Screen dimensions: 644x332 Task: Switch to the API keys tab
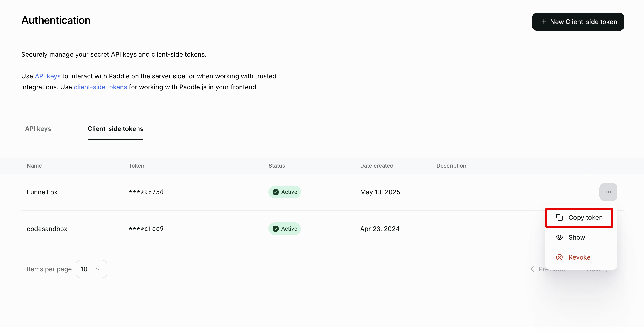pyautogui.click(x=38, y=129)
